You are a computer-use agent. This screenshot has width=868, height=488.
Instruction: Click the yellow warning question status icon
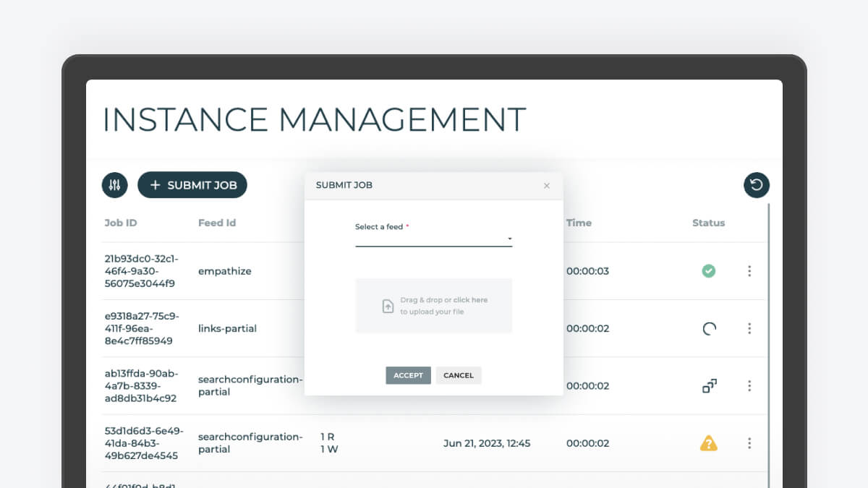[708, 443]
